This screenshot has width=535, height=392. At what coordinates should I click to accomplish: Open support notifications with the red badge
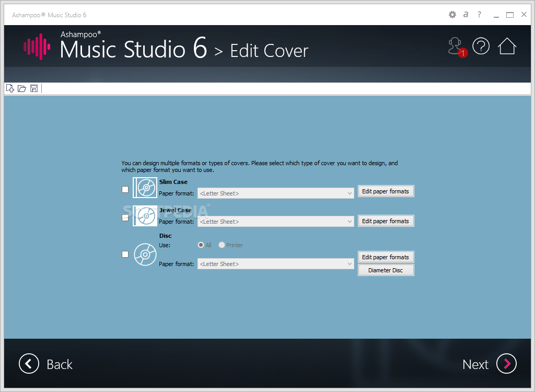pos(457,47)
